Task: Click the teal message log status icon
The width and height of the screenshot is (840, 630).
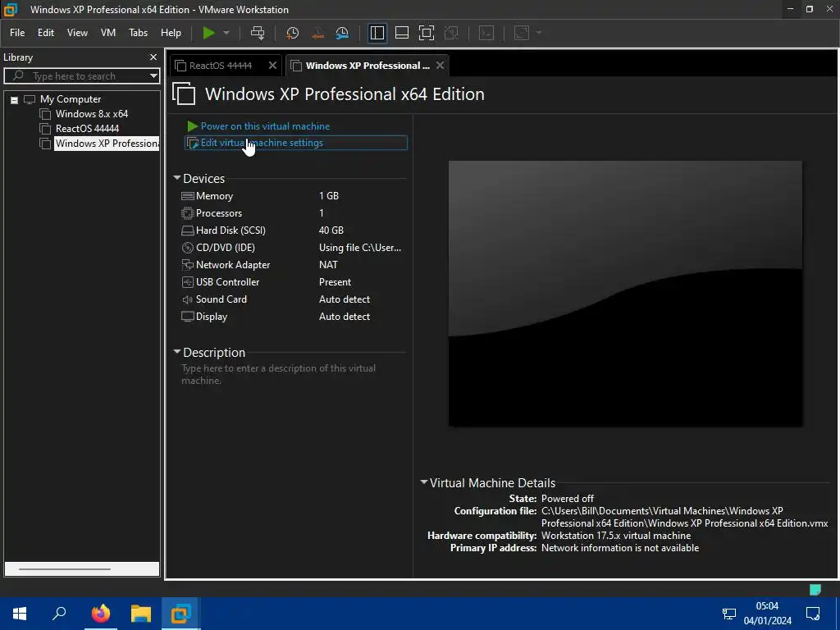Action: coord(815,590)
